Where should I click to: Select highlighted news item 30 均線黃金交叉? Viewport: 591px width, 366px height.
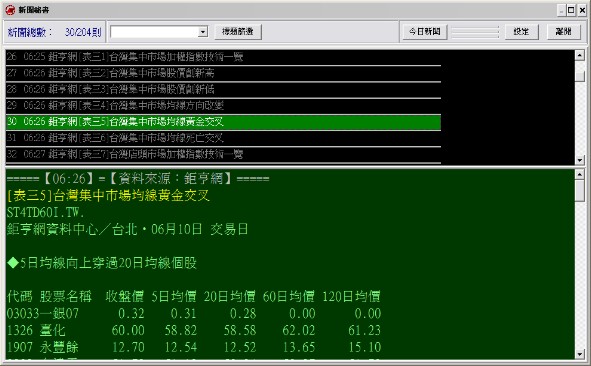(223, 122)
